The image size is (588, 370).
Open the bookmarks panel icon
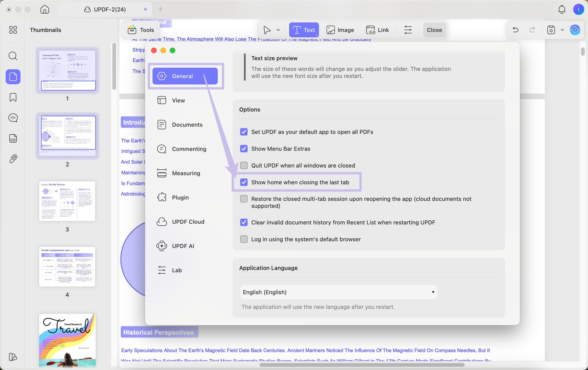(x=13, y=97)
